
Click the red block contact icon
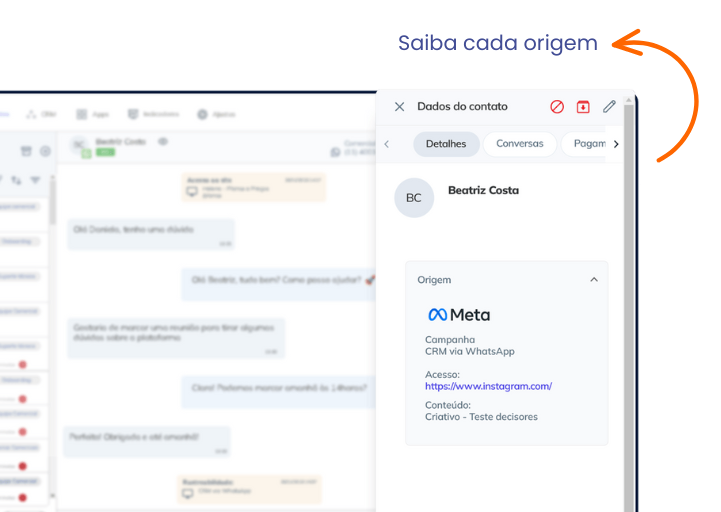pos(557,107)
